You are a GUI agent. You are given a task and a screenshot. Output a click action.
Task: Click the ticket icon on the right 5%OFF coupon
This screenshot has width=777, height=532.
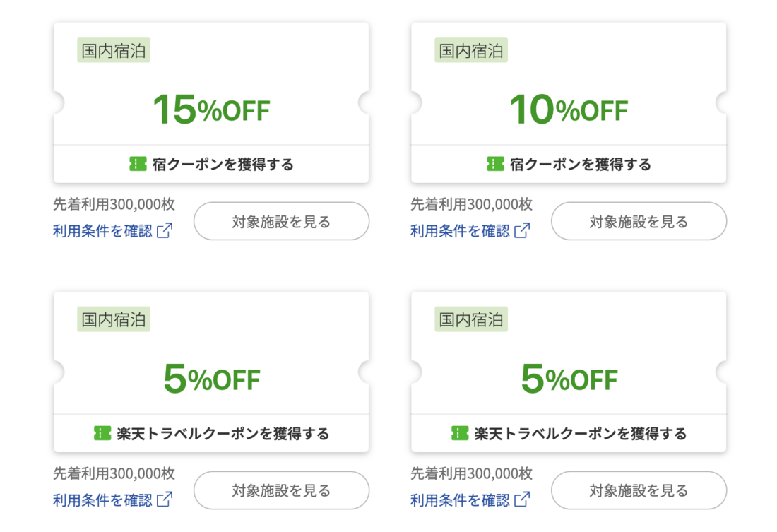tap(460, 433)
